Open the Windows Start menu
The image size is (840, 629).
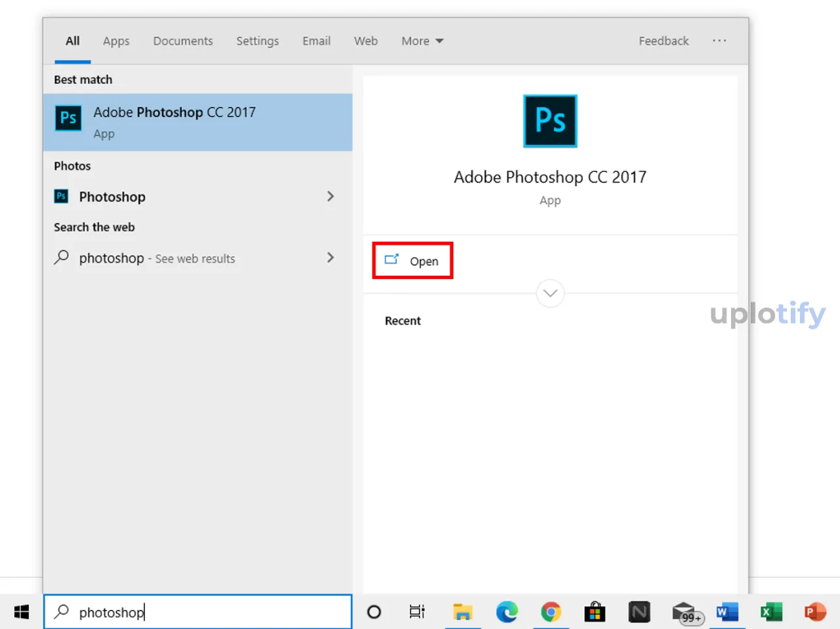[x=22, y=612]
